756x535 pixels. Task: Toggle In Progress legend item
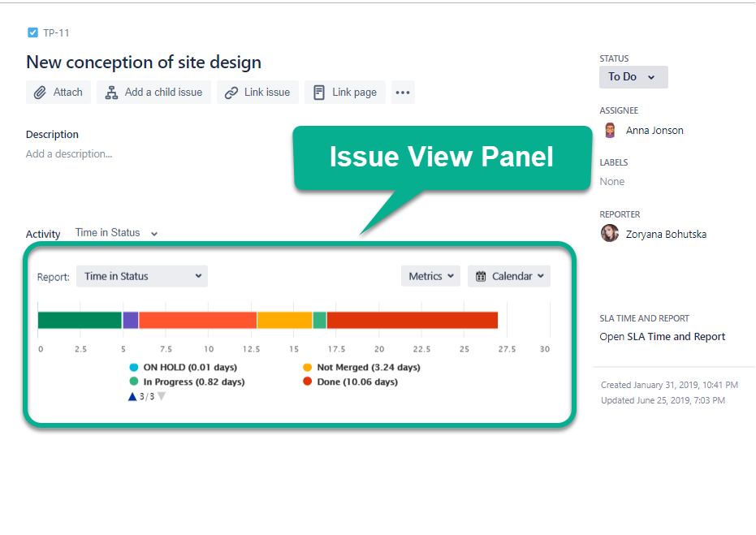click(188, 382)
